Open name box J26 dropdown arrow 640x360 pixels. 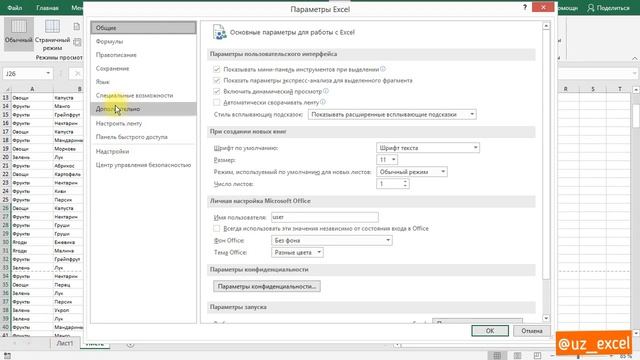pos(48,73)
